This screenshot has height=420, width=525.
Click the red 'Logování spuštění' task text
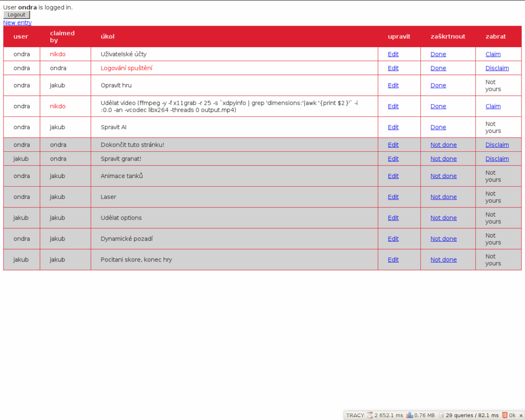pyautogui.click(x=127, y=68)
